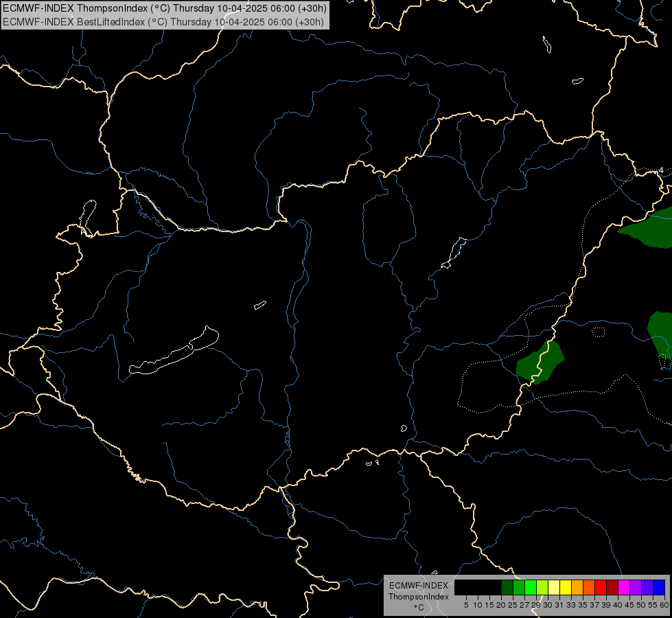The width and height of the screenshot is (672, 618).
Task: Click the legend tick value 5
Action: pos(466,605)
